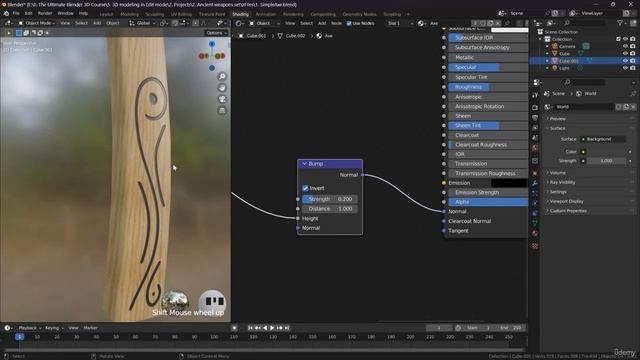Open the node editor Node menu
Viewport: 640px width, 360px height.
coord(336,23)
